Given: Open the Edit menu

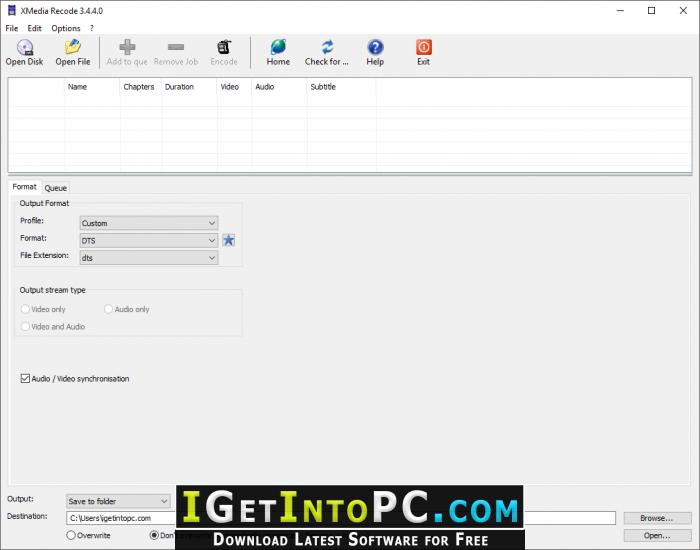Looking at the screenshot, I should pyautogui.click(x=34, y=28).
